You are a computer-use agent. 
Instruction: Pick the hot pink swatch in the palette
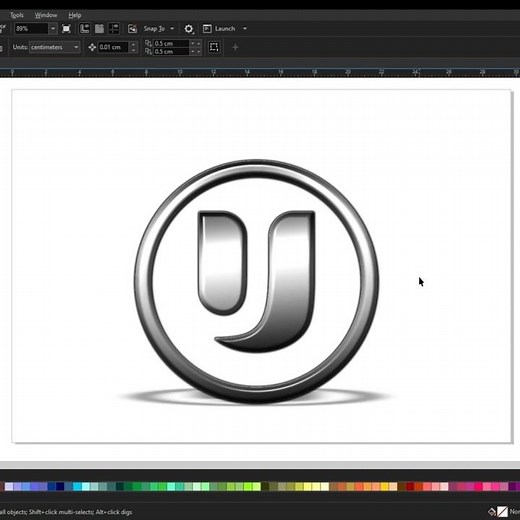(478, 487)
